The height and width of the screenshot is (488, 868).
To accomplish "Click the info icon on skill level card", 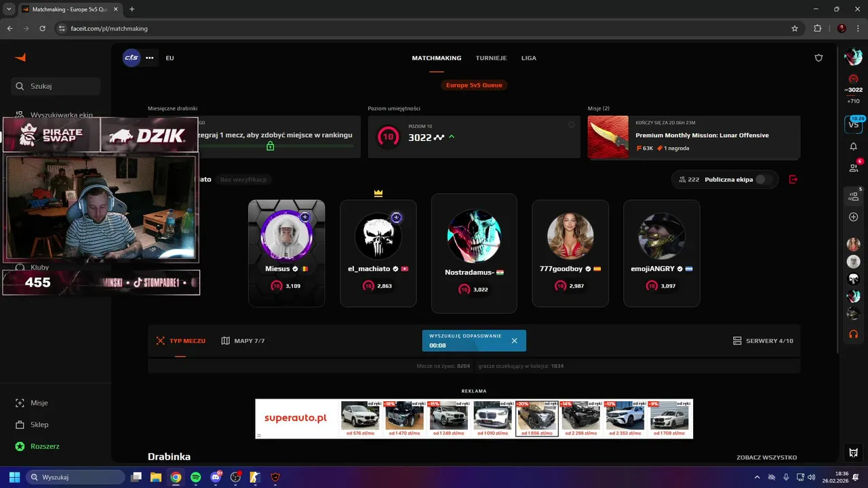I will [571, 124].
